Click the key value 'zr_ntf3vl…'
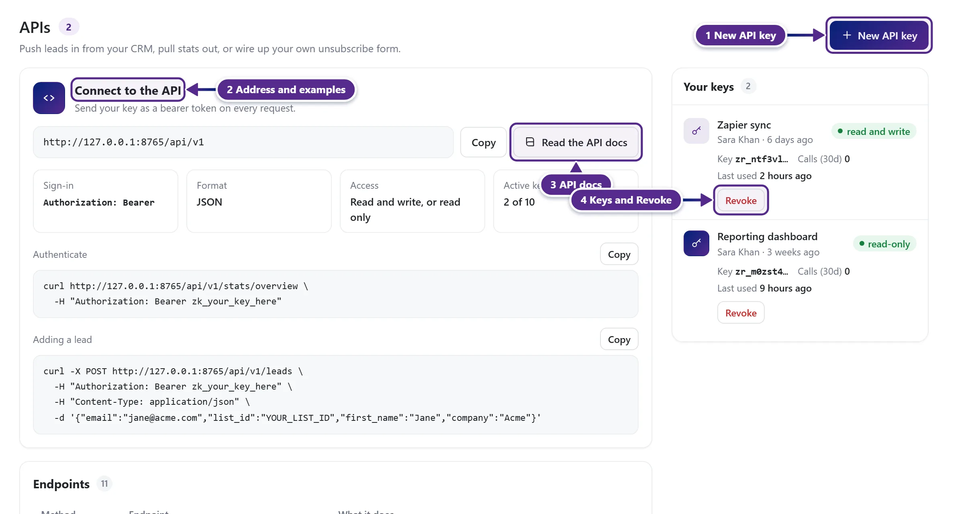Viewport: 980px width, 514px height. [x=762, y=159]
